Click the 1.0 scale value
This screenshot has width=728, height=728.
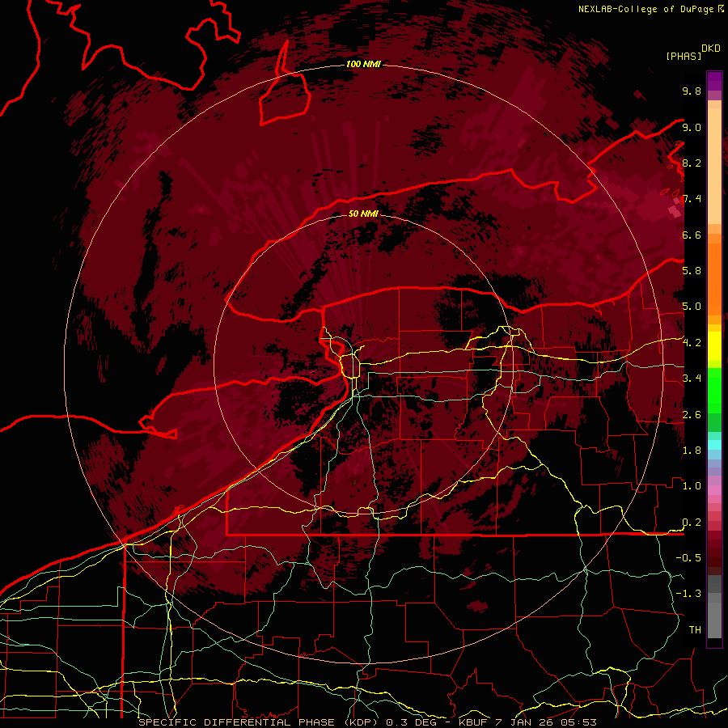(x=692, y=486)
